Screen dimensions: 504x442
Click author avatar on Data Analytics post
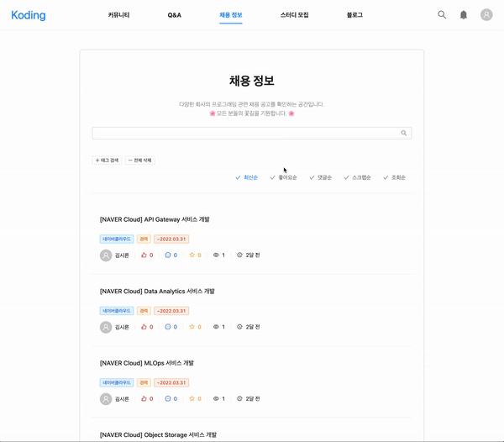click(x=106, y=327)
